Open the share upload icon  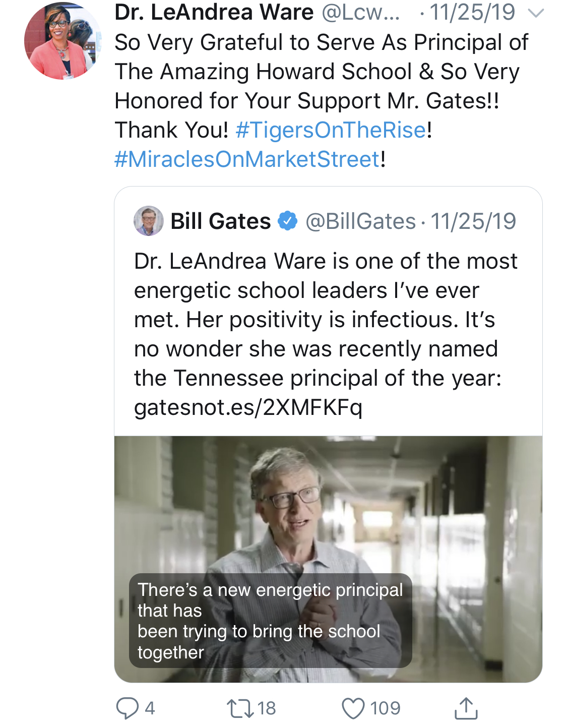(x=466, y=708)
